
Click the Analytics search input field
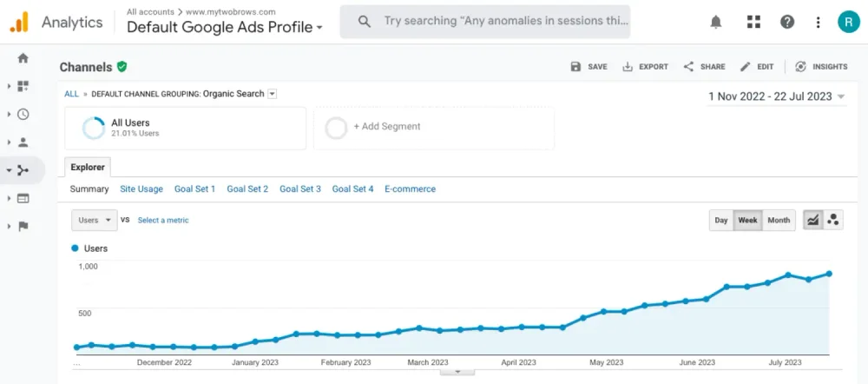[503, 22]
